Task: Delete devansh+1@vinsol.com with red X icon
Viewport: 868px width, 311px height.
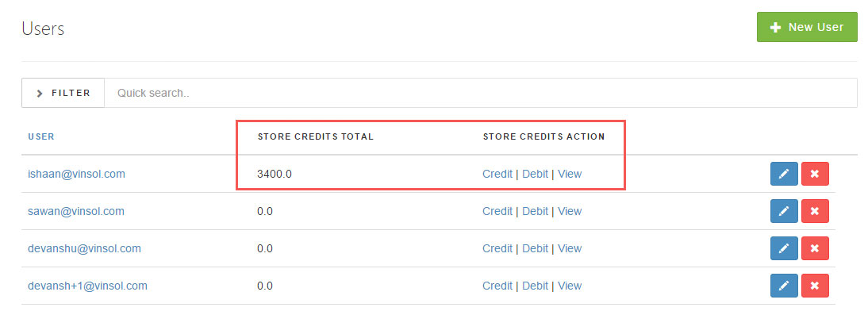Action: tap(815, 286)
